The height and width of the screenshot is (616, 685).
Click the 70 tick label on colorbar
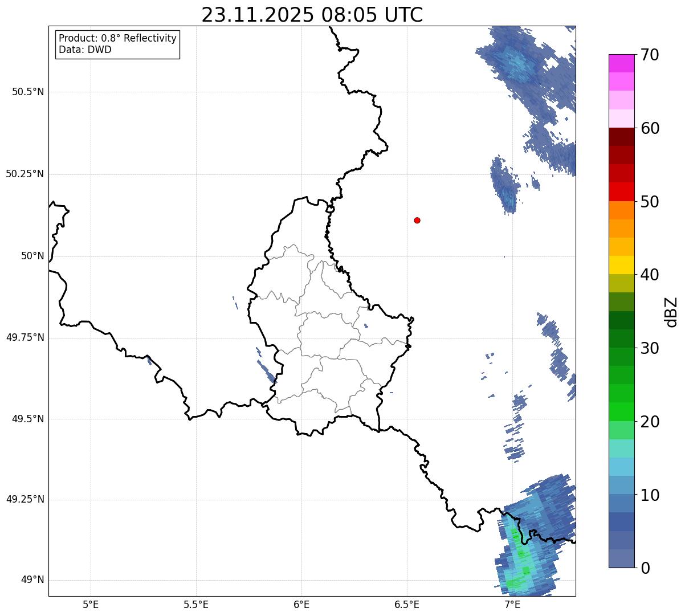point(650,55)
